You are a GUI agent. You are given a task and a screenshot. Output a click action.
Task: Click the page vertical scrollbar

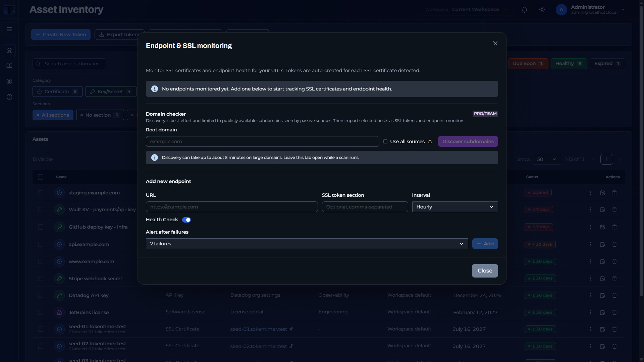(641, 151)
